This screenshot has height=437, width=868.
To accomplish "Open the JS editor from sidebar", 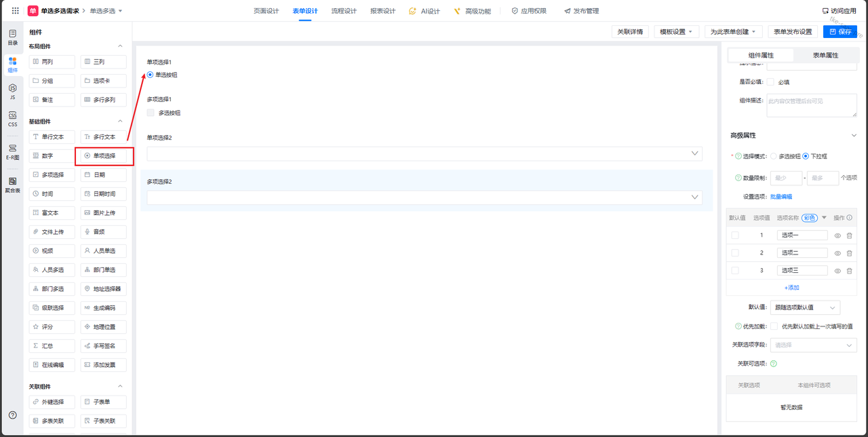I will click(x=12, y=92).
